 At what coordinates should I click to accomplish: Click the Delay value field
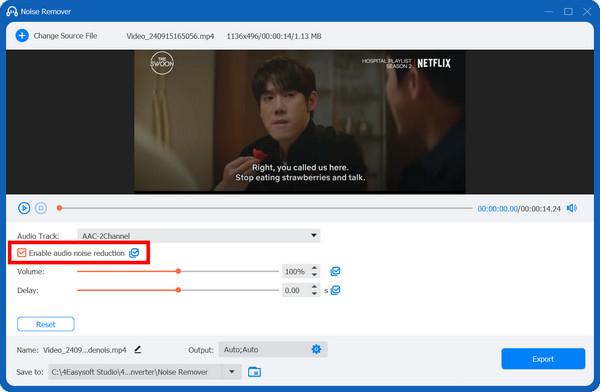[x=295, y=290]
